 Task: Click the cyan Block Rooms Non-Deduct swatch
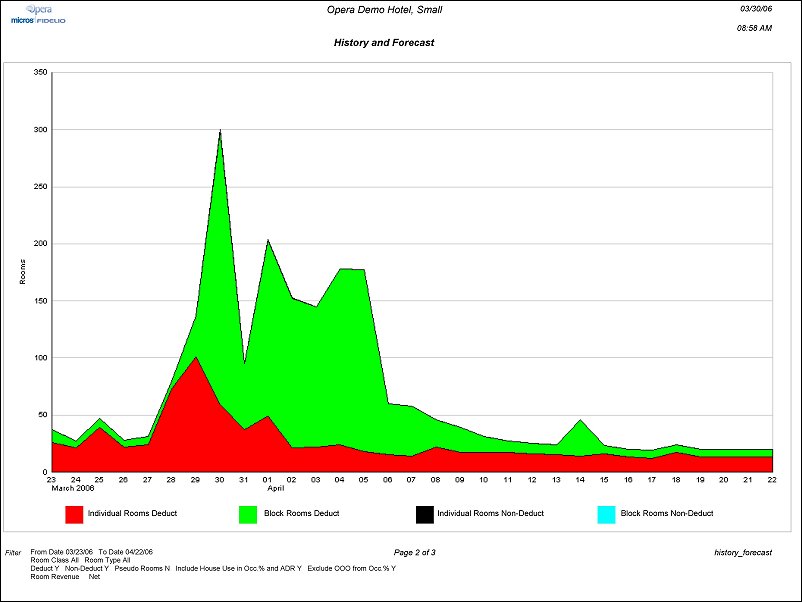point(604,514)
